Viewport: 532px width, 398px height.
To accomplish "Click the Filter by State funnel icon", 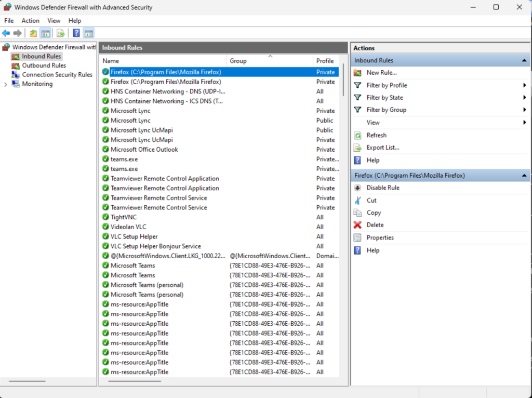I will [x=357, y=97].
